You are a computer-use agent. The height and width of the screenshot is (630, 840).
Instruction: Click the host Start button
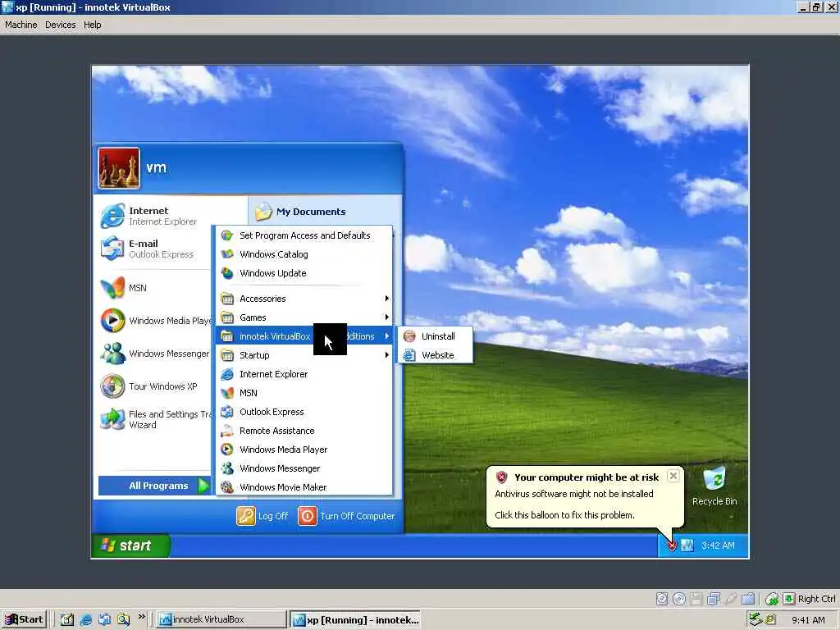point(24,620)
